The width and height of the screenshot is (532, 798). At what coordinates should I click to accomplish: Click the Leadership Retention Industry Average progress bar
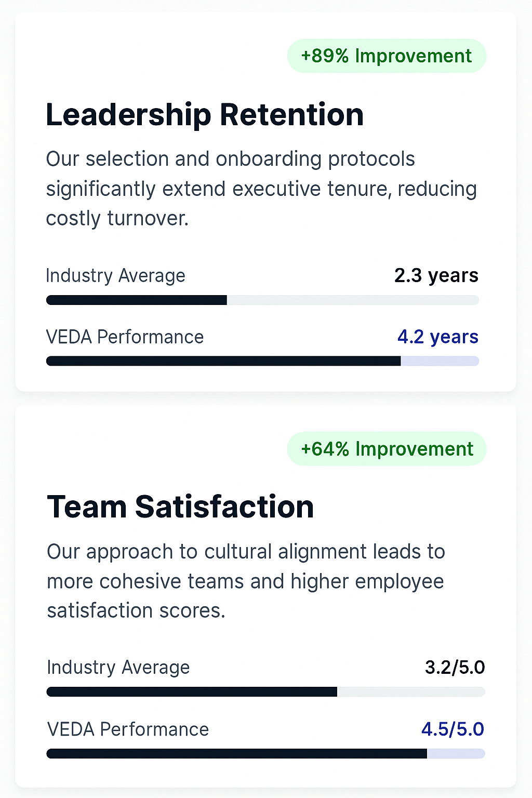pyautogui.click(x=262, y=300)
